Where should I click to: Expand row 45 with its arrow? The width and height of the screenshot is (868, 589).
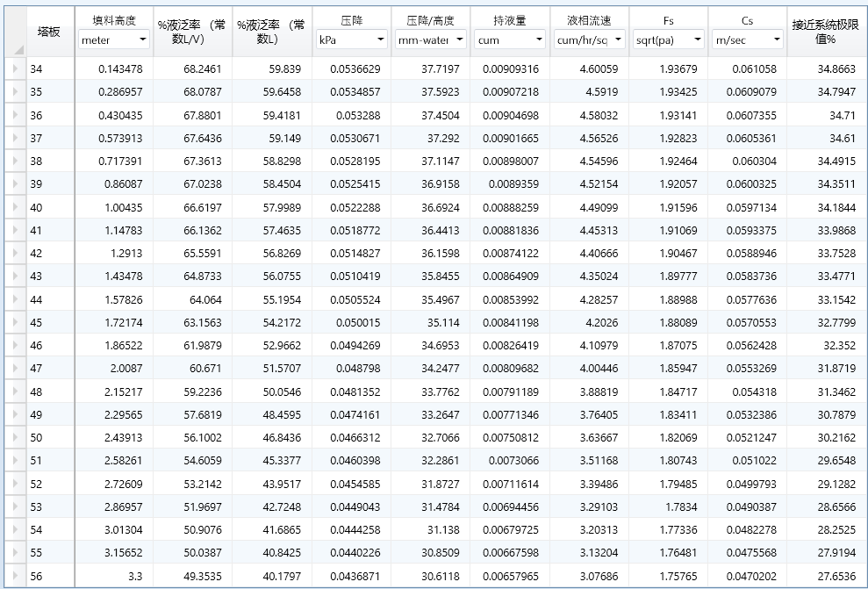pos(16,322)
